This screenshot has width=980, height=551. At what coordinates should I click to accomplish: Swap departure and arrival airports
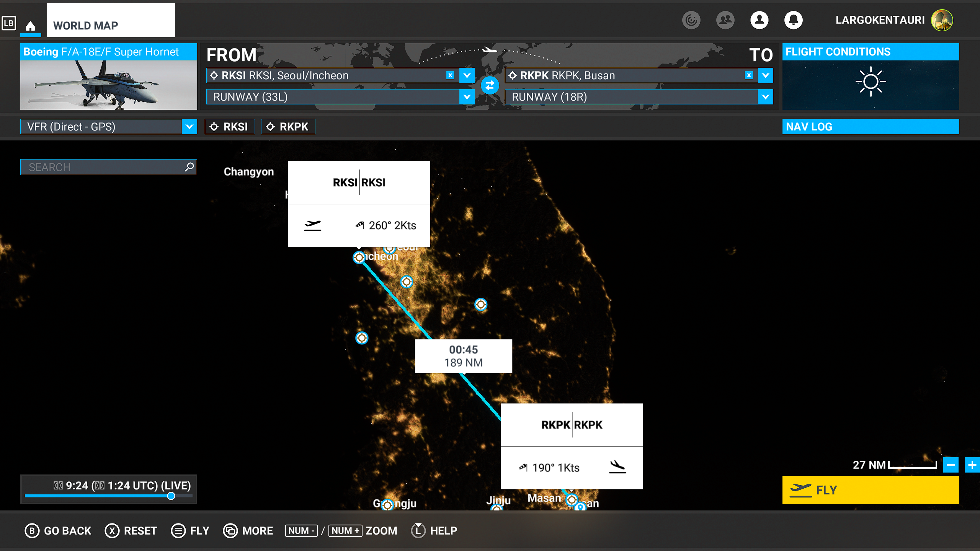pos(490,86)
